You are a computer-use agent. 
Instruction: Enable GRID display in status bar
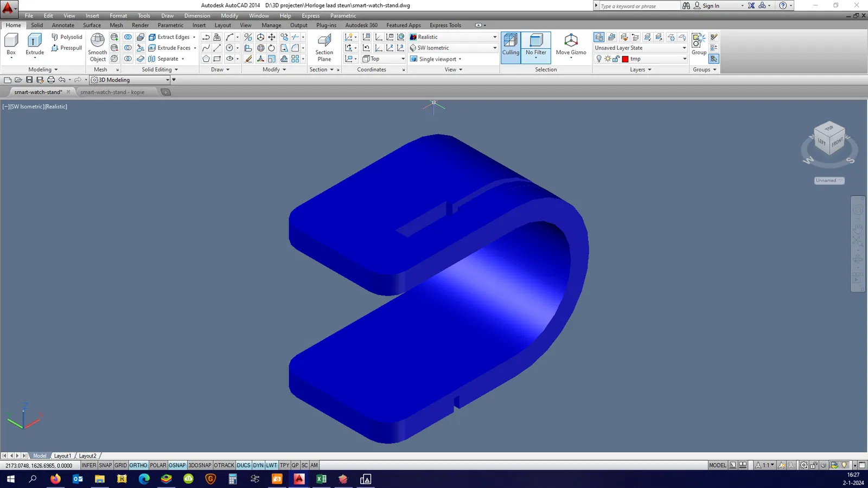120,465
